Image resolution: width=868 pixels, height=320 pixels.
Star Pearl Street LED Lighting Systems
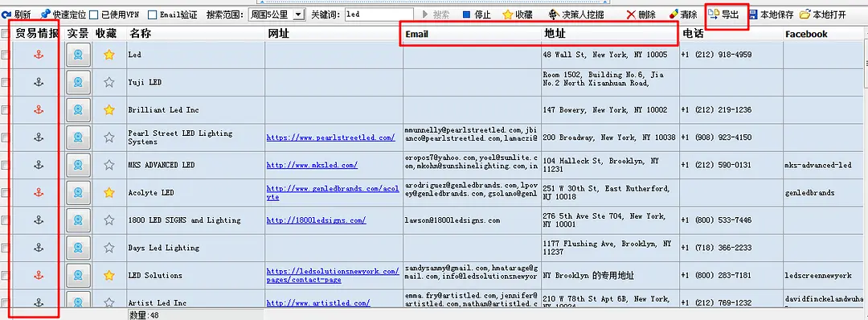point(109,137)
